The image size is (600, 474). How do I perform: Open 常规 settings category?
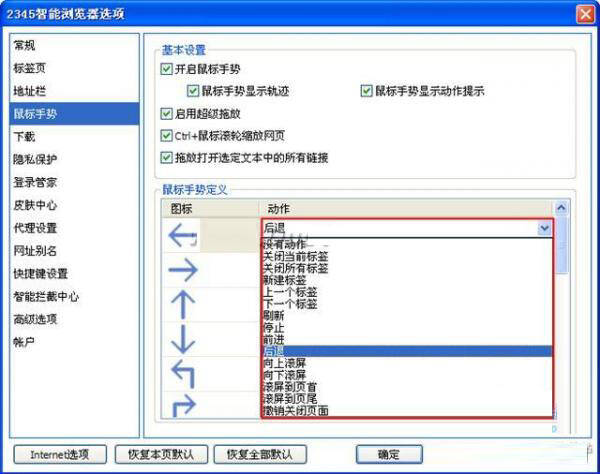(74, 46)
